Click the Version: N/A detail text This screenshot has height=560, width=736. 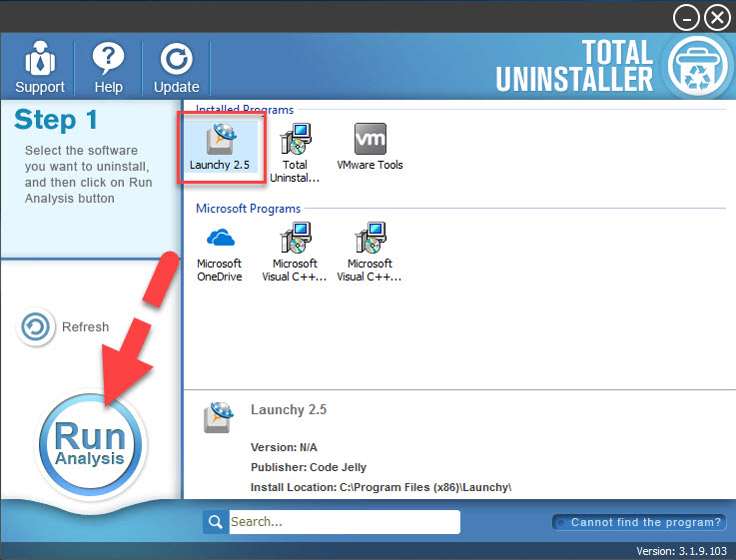pyautogui.click(x=284, y=447)
